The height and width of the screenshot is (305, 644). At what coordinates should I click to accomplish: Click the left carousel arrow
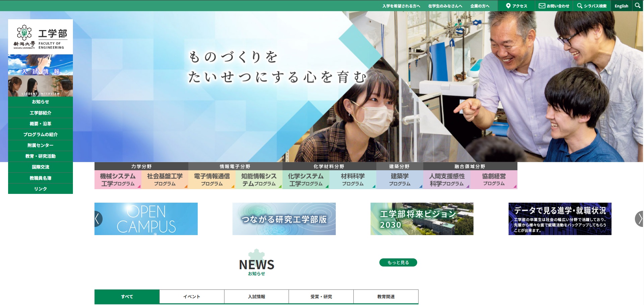(x=97, y=219)
